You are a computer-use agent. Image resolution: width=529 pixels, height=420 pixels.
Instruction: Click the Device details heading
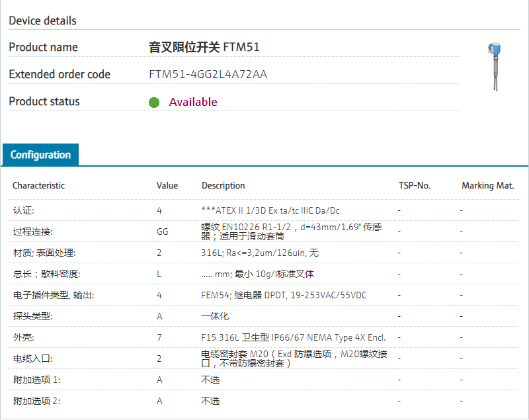pos(42,21)
